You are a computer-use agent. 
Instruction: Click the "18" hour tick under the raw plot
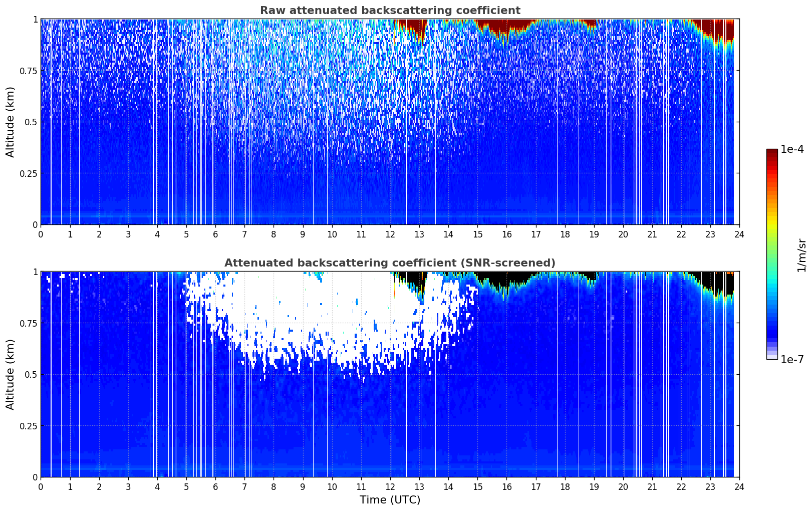[565, 234]
